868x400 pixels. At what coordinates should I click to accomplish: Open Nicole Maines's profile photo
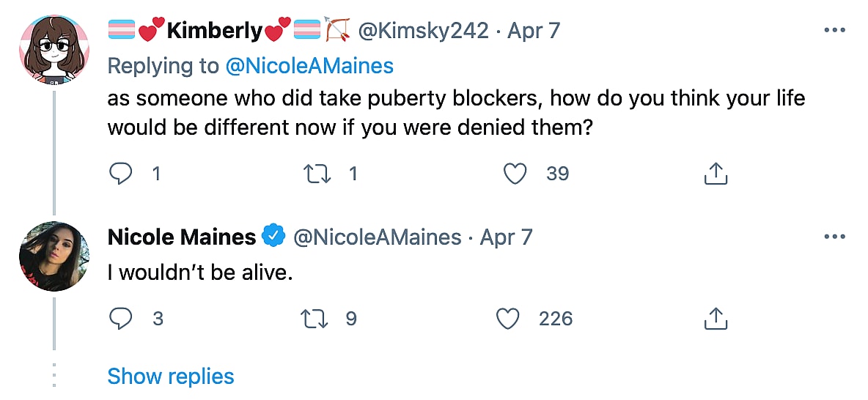pos(54,256)
